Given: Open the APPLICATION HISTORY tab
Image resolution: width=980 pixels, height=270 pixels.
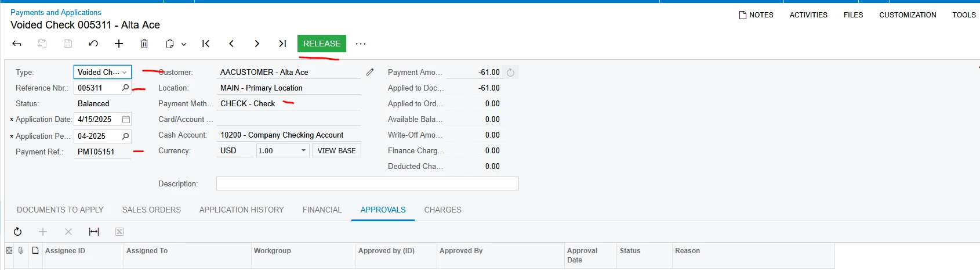Looking at the screenshot, I should (x=242, y=210).
